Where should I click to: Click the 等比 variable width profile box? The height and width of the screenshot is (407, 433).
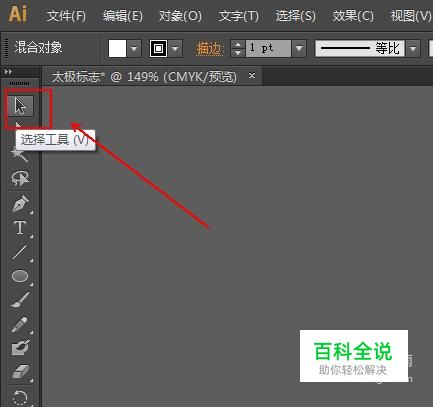click(360, 49)
